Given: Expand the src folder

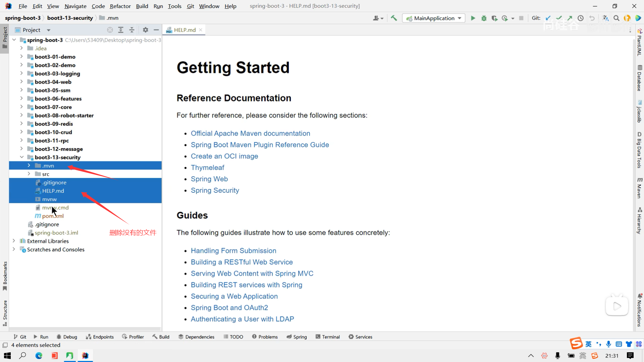Looking at the screenshot, I should click(29, 174).
